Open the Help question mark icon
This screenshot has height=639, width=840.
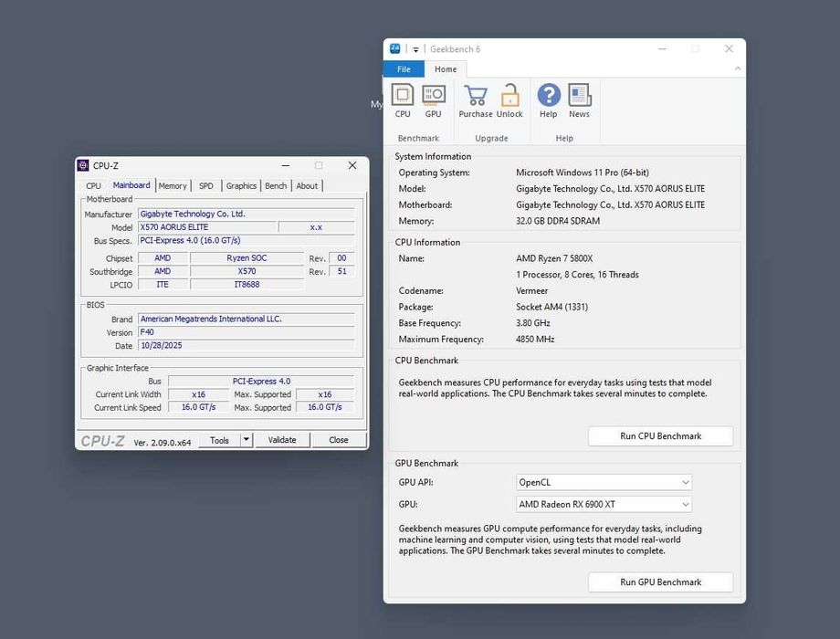pyautogui.click(x=549, y=95)
